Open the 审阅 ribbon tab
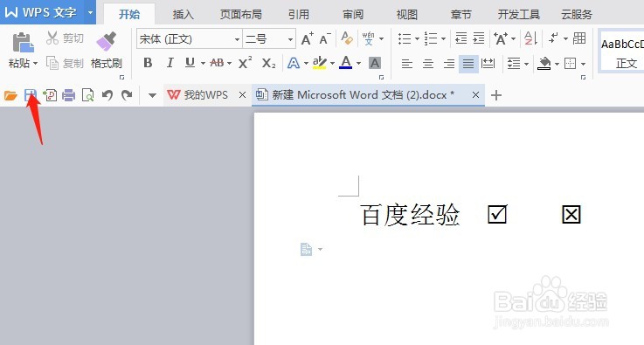Screen dimensions: 644x345 [x=353, y=14]
